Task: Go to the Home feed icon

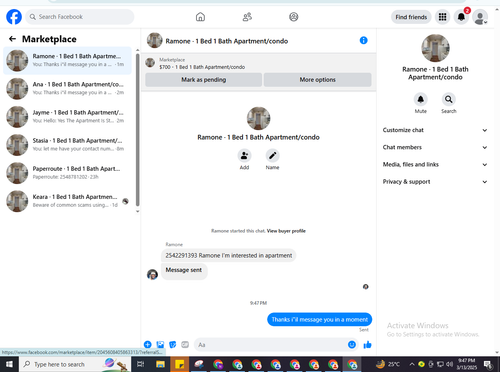Action: click(200, 17)
